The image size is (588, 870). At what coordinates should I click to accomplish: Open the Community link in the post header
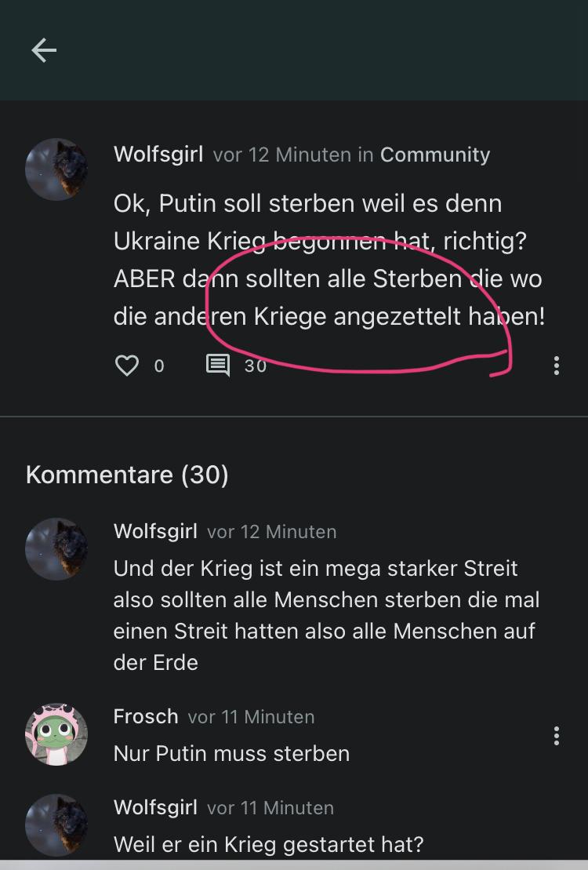click(435, 155)
